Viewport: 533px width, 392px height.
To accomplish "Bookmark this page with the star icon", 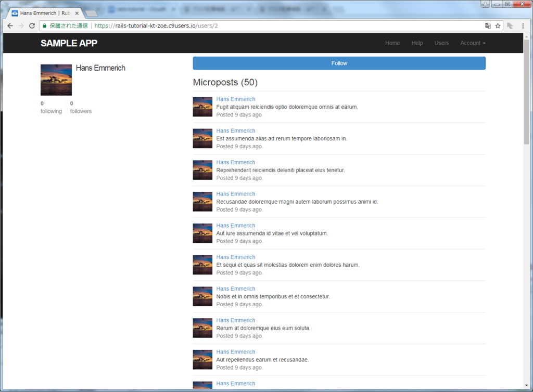I will tap(498, 26).
